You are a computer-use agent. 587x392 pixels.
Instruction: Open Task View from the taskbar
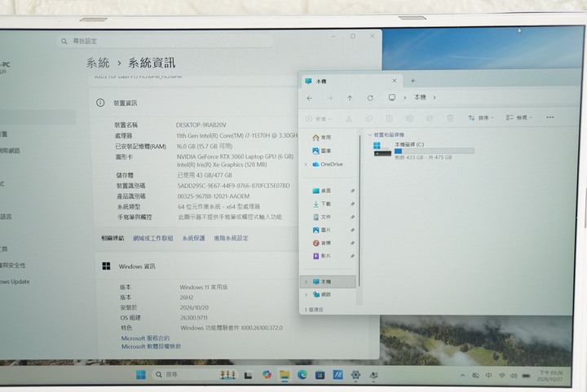coord(248,375)
